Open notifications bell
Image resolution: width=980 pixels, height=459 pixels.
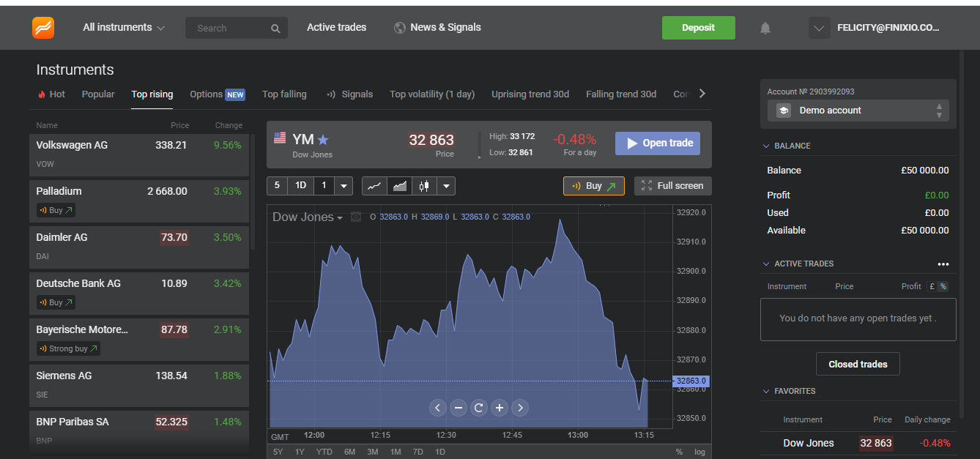click(x=765, y=28)
